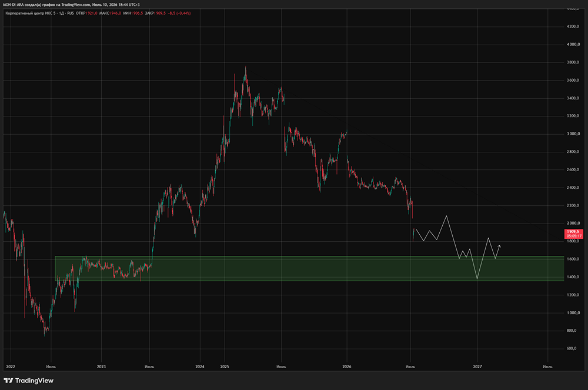
Task: Click the ЗАКР 1909,5 close value
Action: [155, 13]
